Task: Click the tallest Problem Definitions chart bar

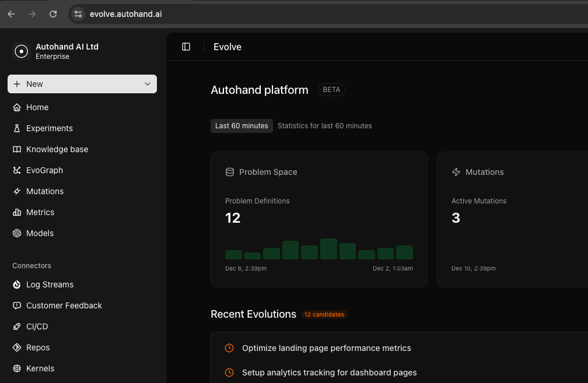Action: click(x=328, y=250)
